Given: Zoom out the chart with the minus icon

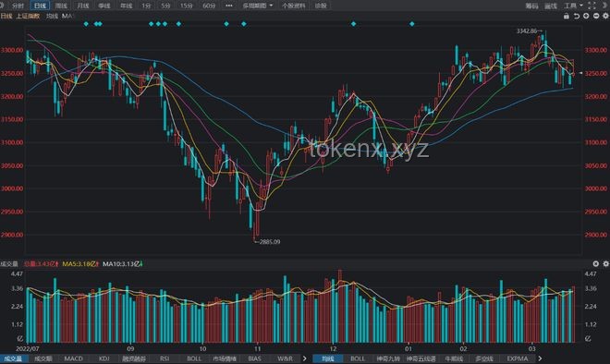Looking at the screenshot, I should click(x=595, y=16).
